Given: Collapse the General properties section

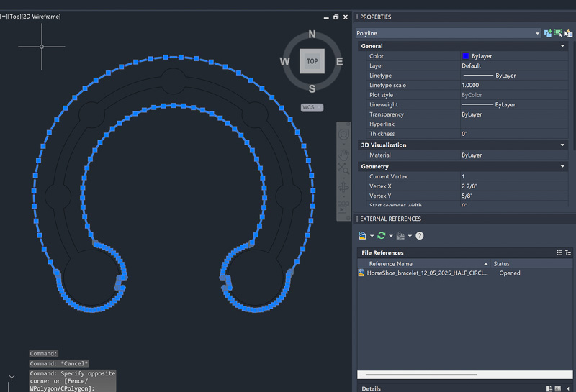Looking at the screenshot, I should pos(562,46).
